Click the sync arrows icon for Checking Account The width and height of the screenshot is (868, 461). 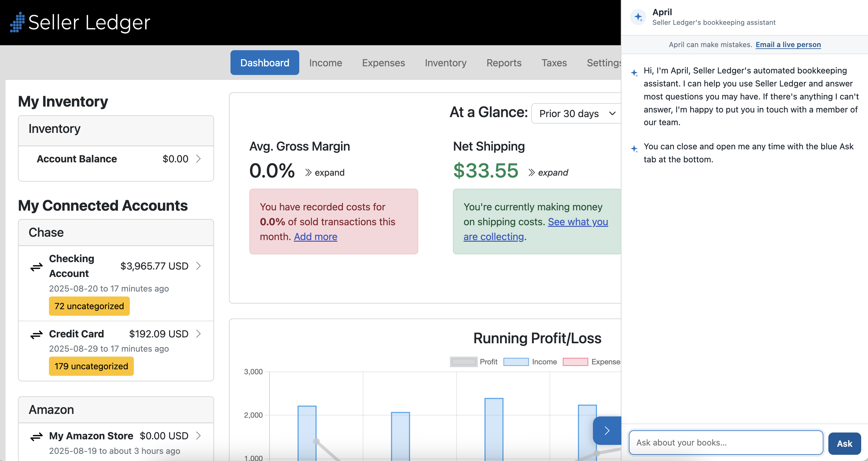coord(36,266)
